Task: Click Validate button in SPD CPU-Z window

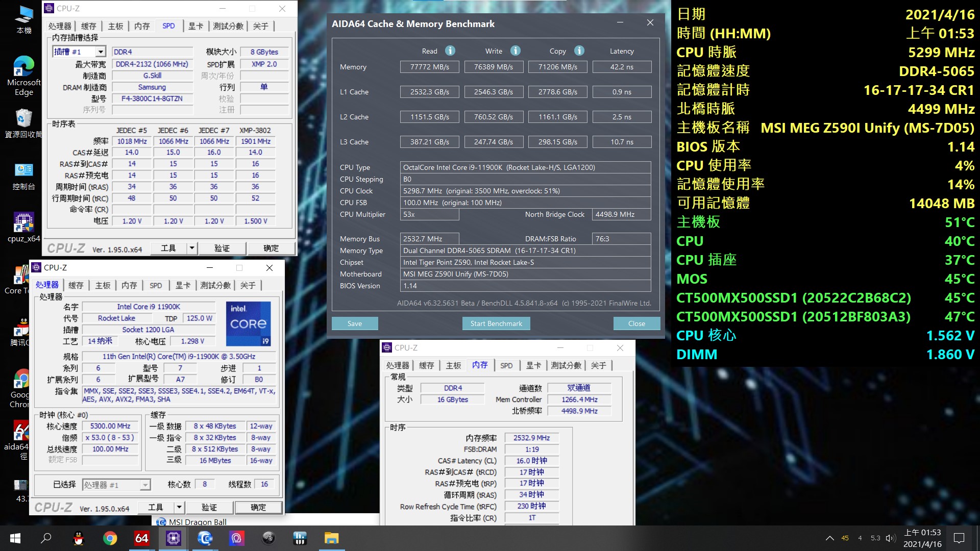Action: click(x=222, y=248)
